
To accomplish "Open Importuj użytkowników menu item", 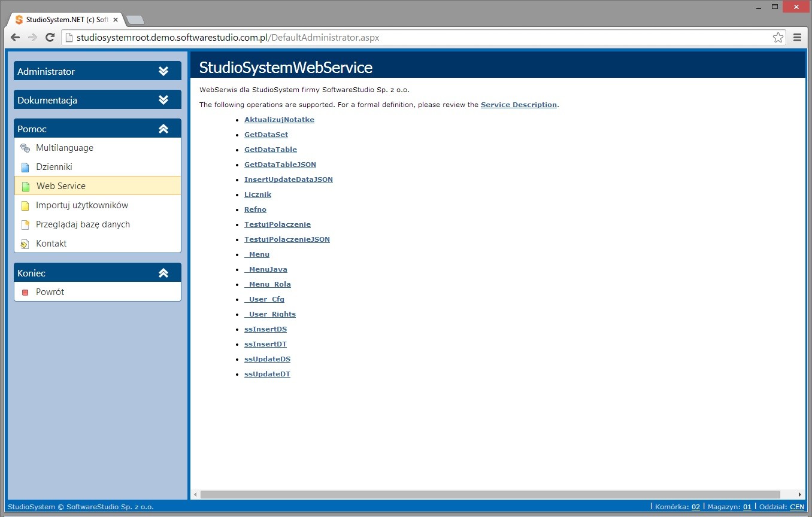I will tap(98, 205).
